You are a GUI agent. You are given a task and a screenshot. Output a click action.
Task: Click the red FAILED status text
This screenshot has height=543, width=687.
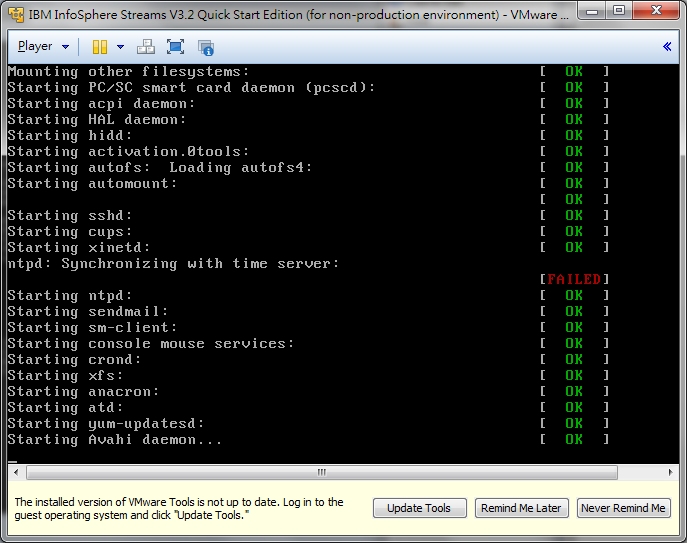pyautogui.click(x=574, y=279)
